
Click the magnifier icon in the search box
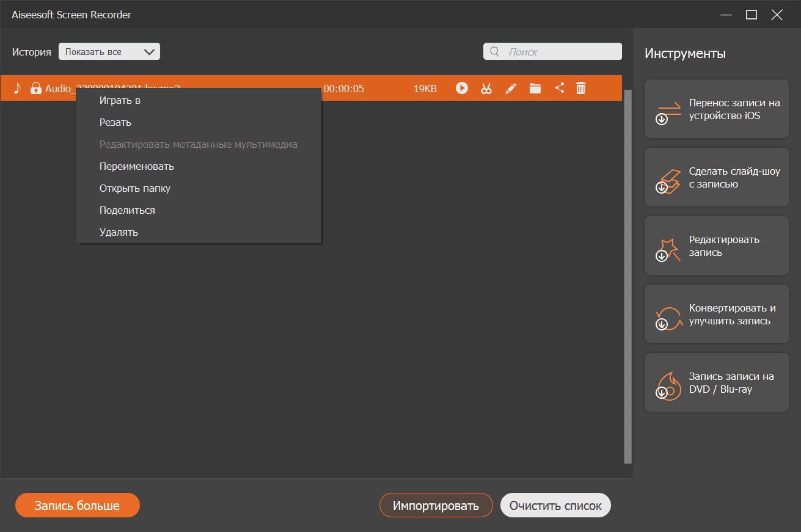tap(495, 52)
